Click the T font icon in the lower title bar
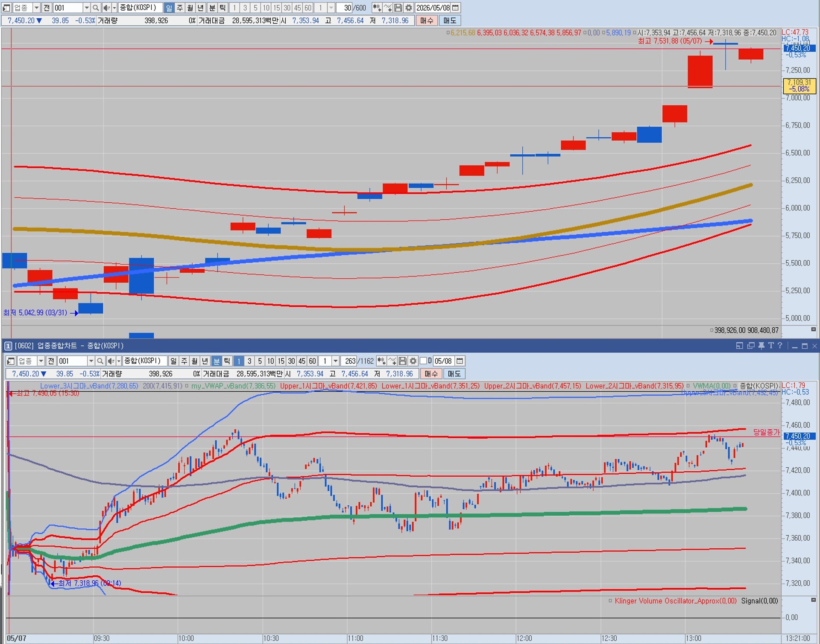 (x=771, y=346)
